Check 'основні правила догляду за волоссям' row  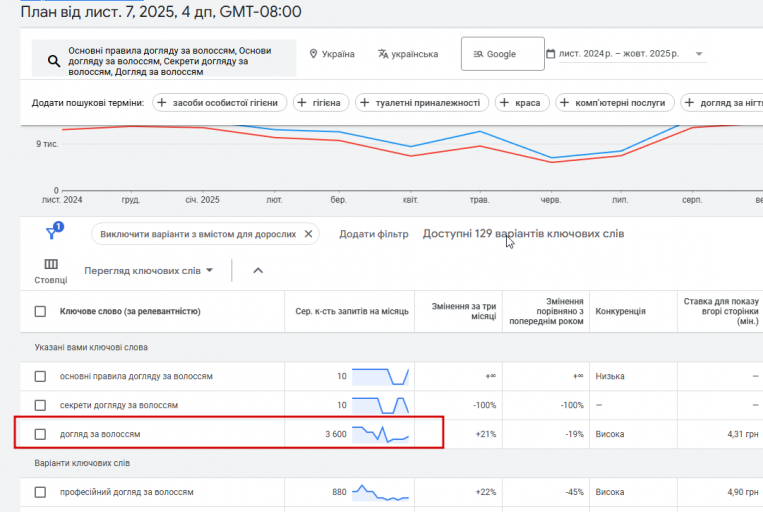point(40,376)
